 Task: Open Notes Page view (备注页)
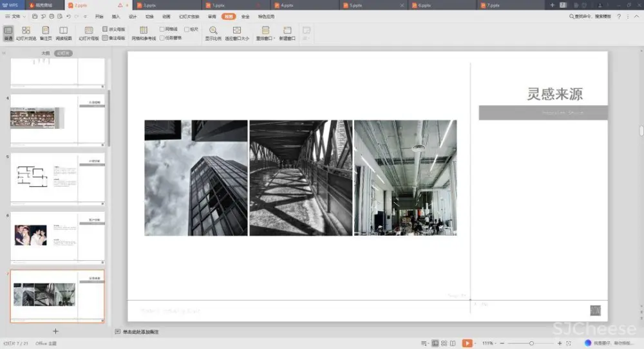(x=45, y=33)
